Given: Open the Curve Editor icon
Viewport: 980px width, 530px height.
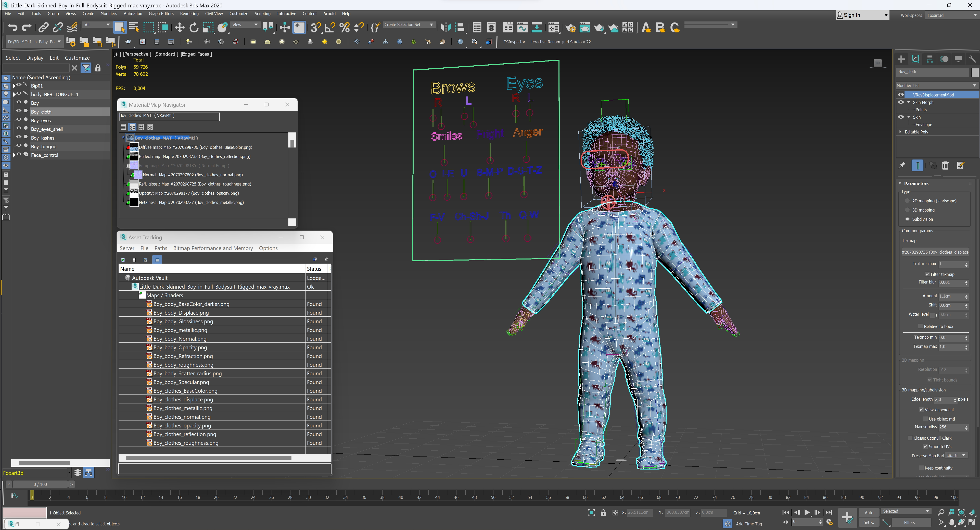Looking at the screenshot, I should 522,27.
